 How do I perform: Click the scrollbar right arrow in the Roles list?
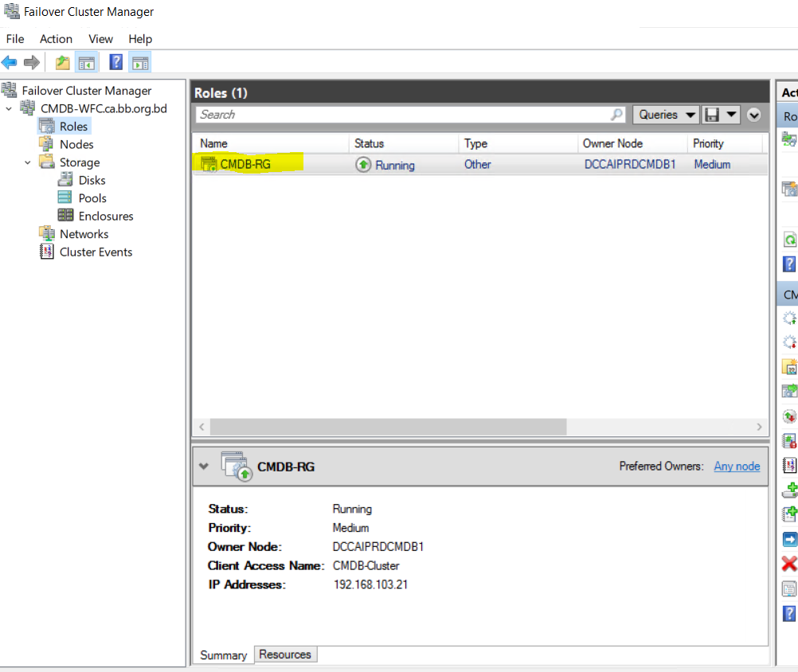[x=759, y=427]
